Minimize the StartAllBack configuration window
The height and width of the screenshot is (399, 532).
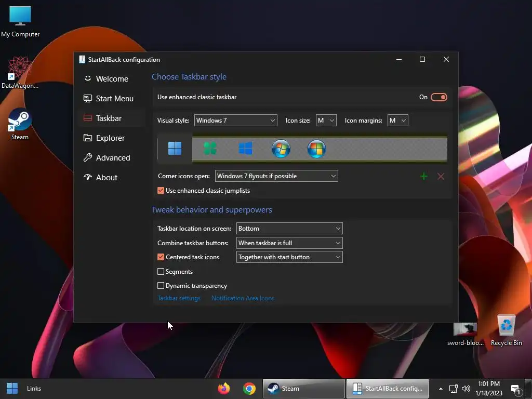[399, 59]
